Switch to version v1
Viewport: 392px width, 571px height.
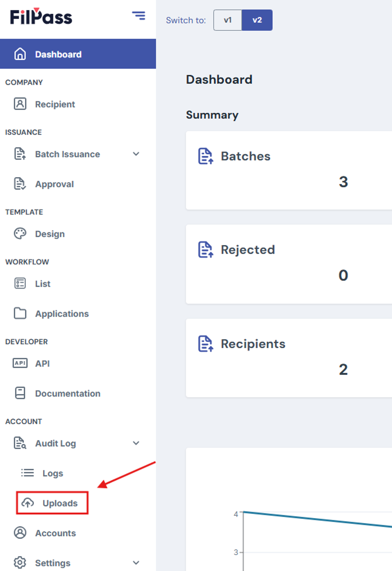point(228,20)
